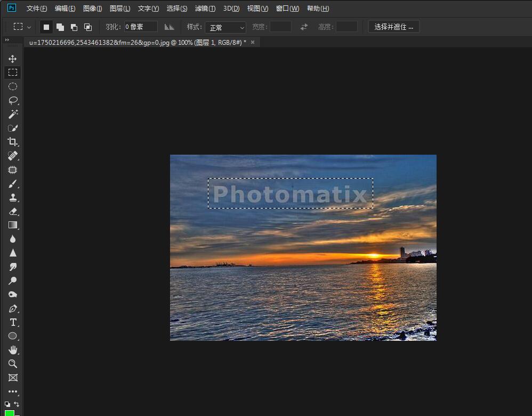The width and height of the screenshot is (532, 416).
Task: Select the Clone Stamp tool
Action: (13, 197)
